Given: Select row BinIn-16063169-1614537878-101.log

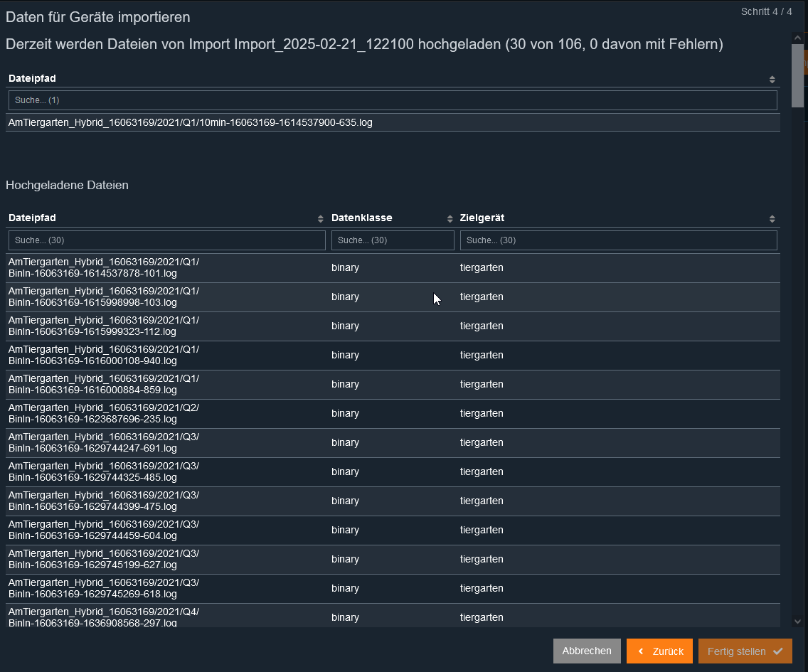Looking at the screenshot, I should [x=104, y=268].
